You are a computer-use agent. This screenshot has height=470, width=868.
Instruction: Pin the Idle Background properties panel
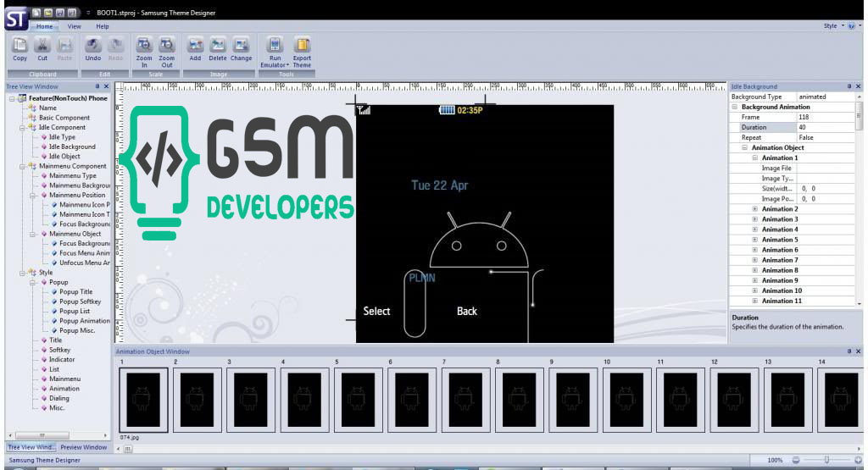tap(849, 87)
